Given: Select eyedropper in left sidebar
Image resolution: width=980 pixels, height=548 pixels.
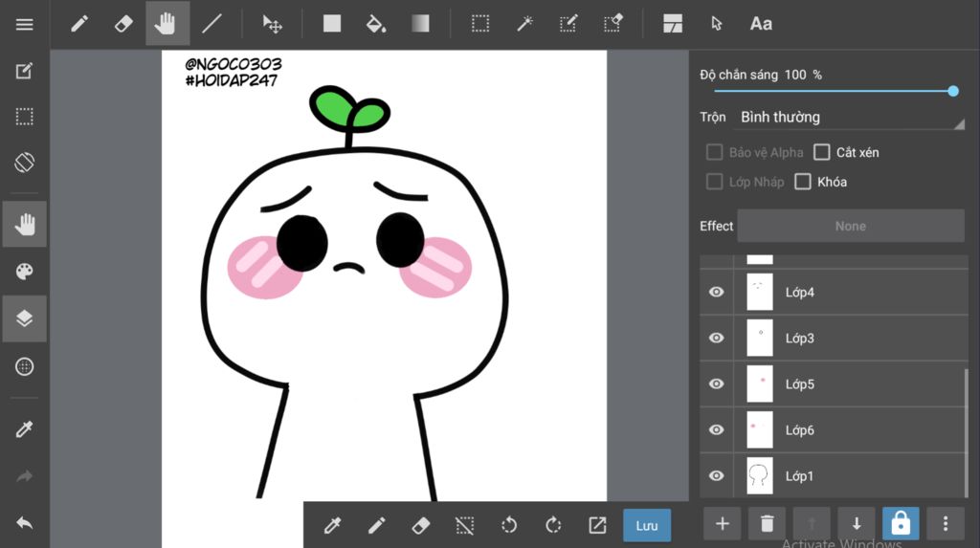Looking at the screenshot, I should click(x=24, y=428).
